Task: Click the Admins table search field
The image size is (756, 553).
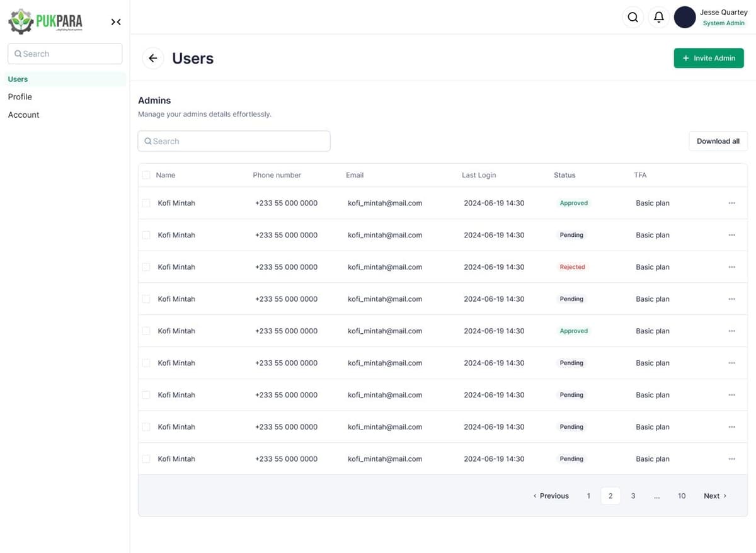Action: [x=234, y=142]
